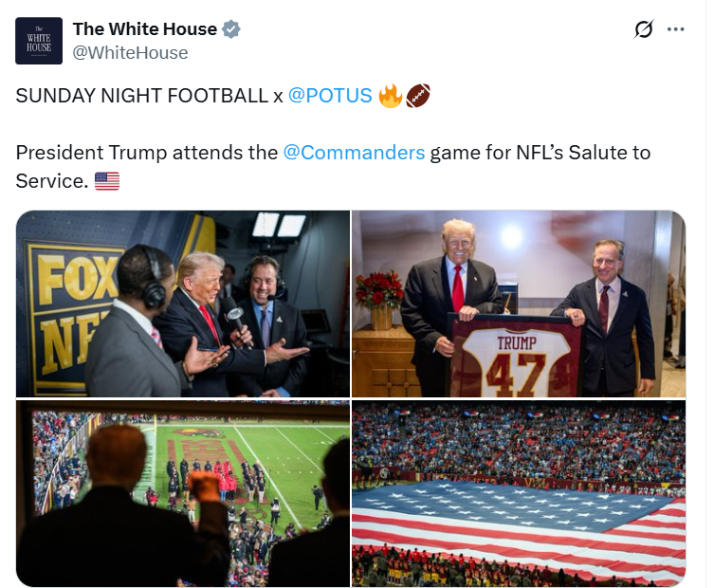Open the Fox NFL broadcast booth photo
This screenshot has width=714, height=588.
pyautogui.click(x=183, y=303)
